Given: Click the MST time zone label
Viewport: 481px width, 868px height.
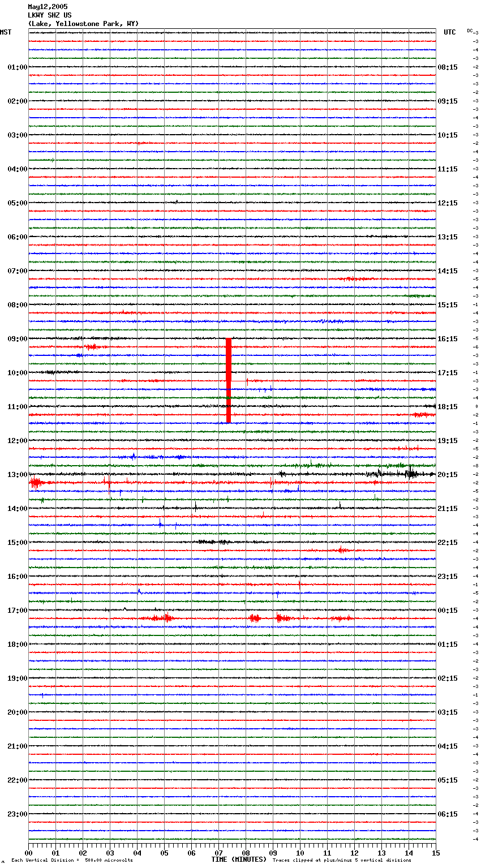Looking at the screenshot, I should (6, 32).
